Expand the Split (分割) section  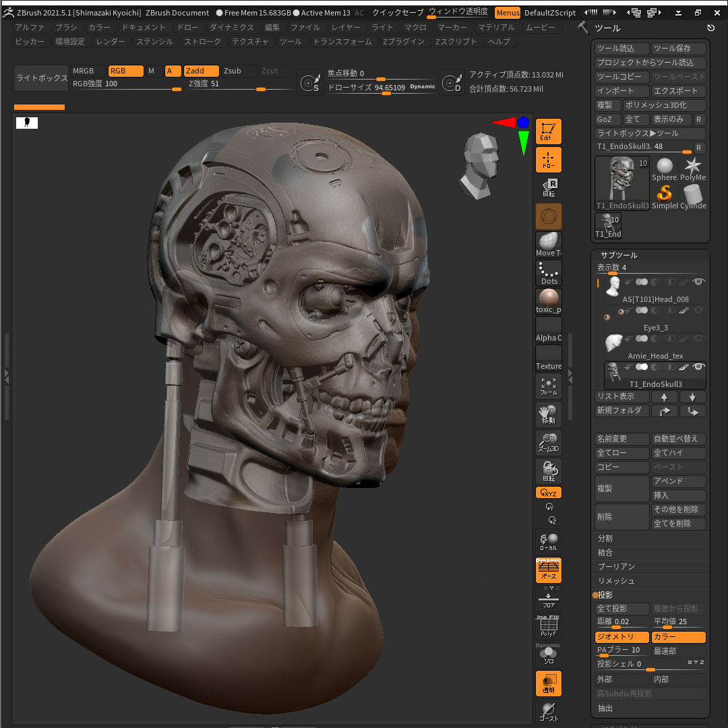pos(605,539)
